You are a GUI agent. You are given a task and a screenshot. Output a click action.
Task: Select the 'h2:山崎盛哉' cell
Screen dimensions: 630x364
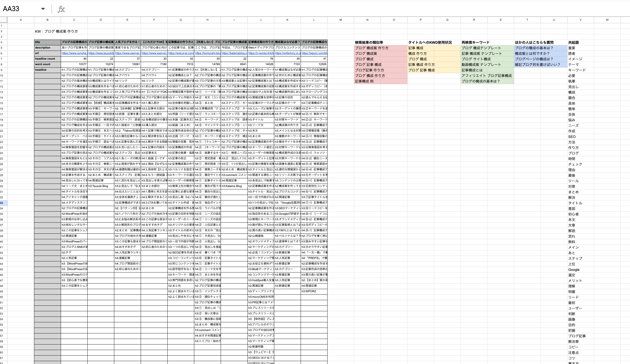(261, 236)
